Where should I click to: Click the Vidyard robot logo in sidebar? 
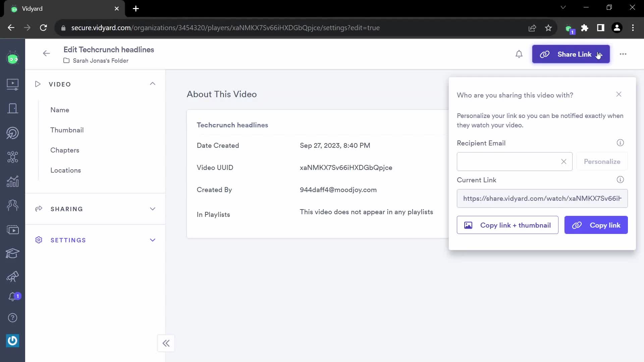point(12,58)
